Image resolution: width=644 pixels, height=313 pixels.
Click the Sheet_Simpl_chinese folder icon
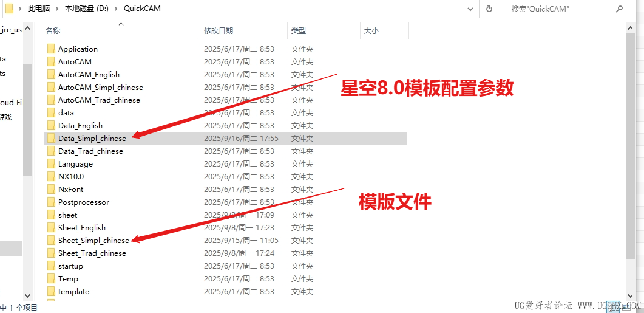point(51,240)
